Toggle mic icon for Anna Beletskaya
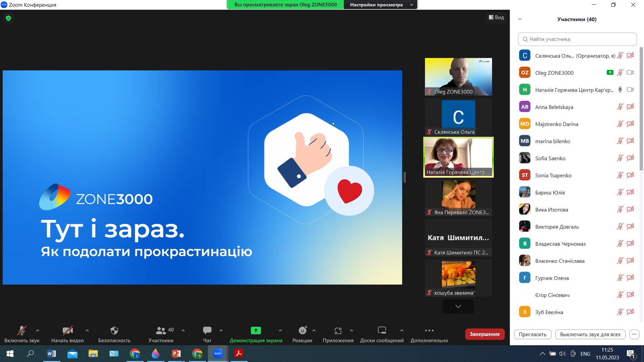This screenshot has width=644, height=362. 620,107
